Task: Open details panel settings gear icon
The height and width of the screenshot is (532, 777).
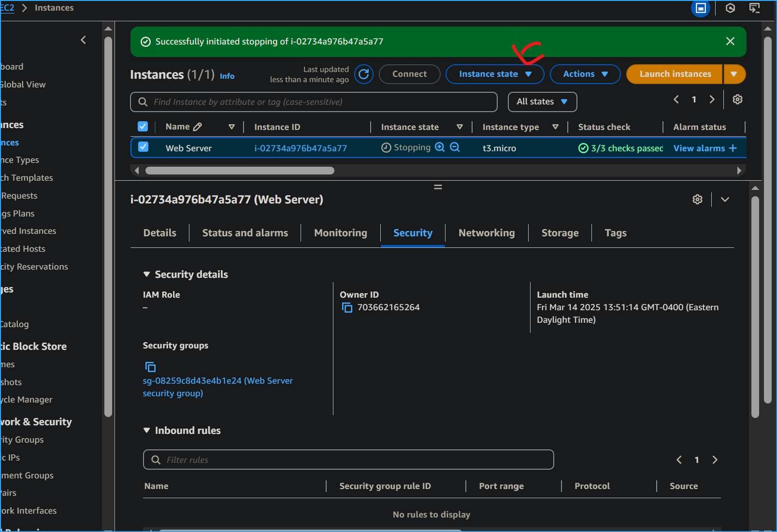Action: [x=697, y=200]
